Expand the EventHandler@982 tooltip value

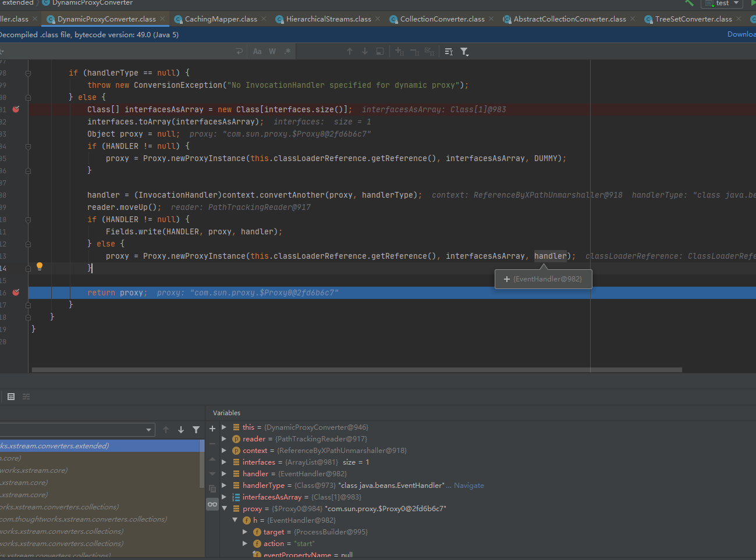tap(507, 279)
